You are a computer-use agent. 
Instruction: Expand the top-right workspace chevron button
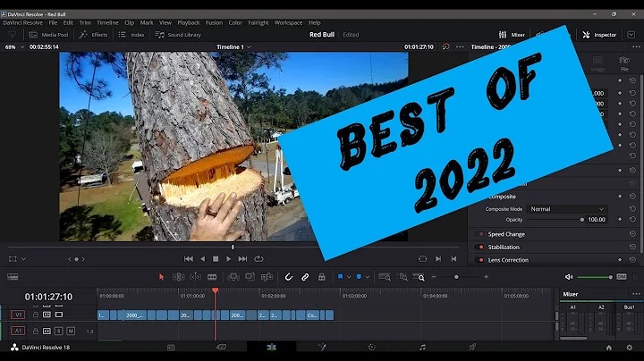(631, 35)
